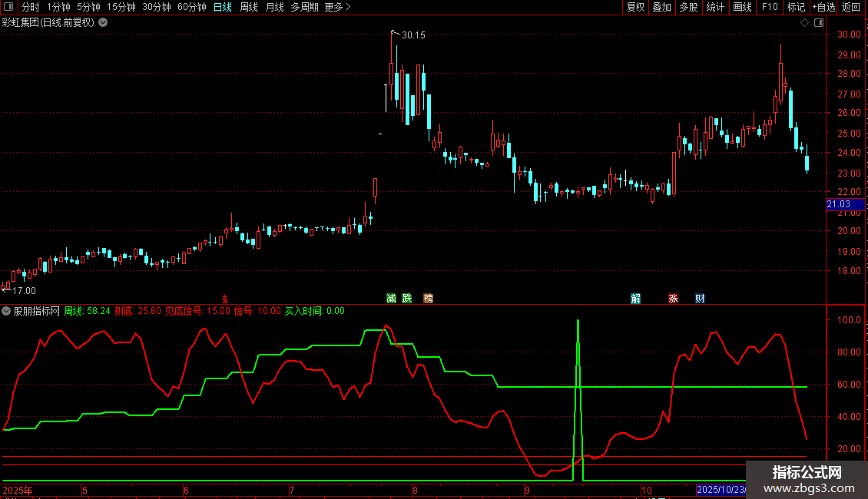Open the 画线 drawing tools
Screen dimensions: 868x499
742,7
